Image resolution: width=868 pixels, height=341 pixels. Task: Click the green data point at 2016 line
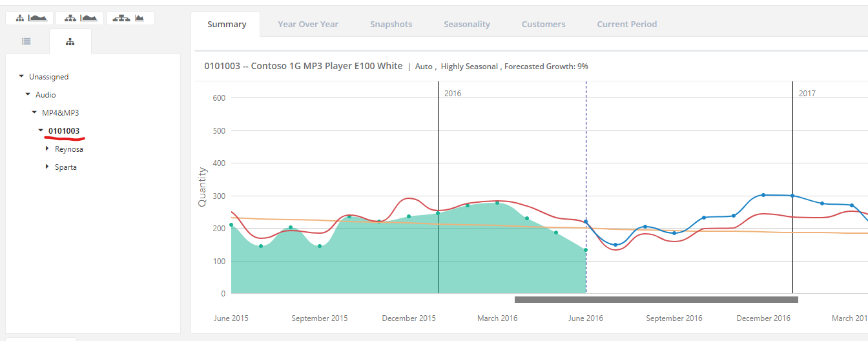(x=438, y=213)
